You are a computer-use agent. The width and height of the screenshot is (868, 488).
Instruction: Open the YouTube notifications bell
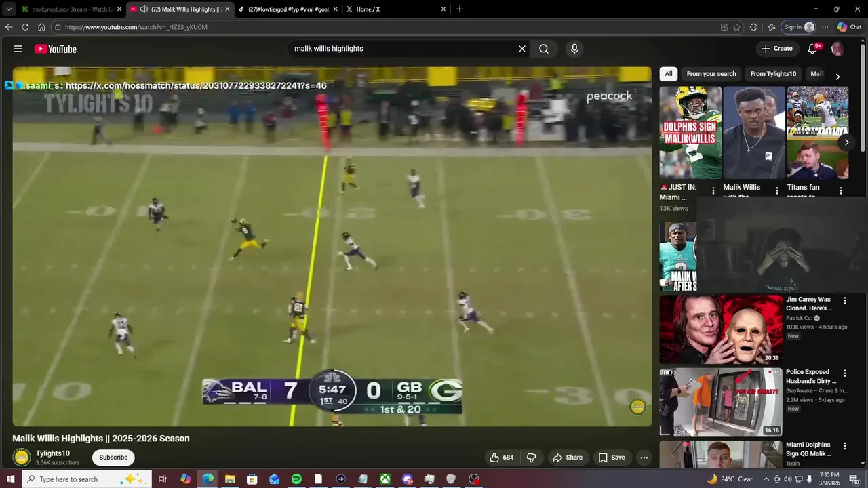click(x=812, y=49)
